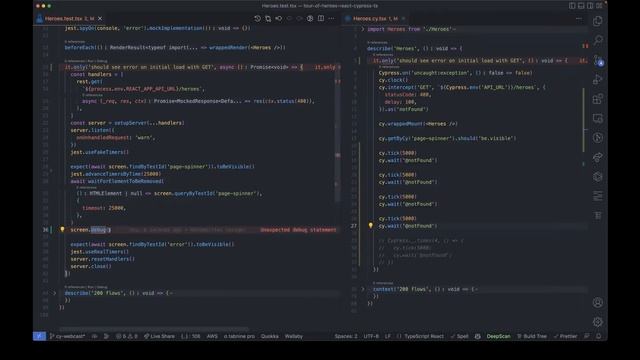This screenshot has height=360, width=640.
Task: Open the Run and Debug view
Action: click(598, 79)
